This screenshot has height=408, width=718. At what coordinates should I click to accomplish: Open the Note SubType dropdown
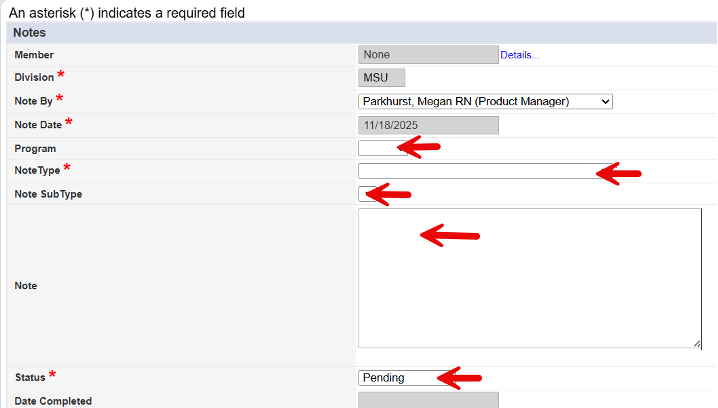click(367, 194)
